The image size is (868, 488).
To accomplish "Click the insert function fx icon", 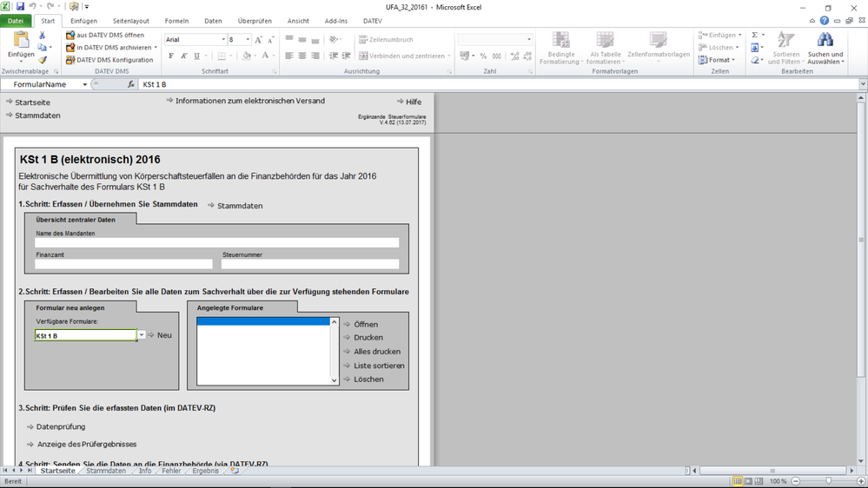I will (x=130, y=84).
